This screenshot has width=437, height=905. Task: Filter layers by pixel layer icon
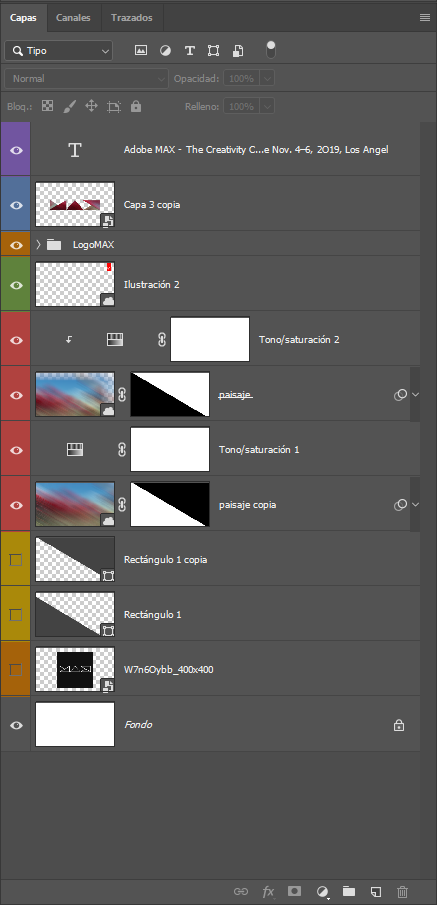(x=141, y=50)
